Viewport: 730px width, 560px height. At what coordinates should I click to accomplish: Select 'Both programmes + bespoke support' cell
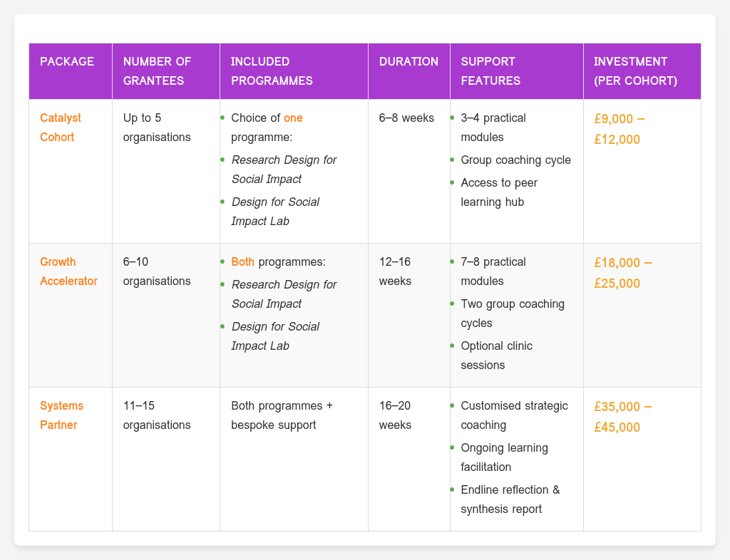(282, 415)
